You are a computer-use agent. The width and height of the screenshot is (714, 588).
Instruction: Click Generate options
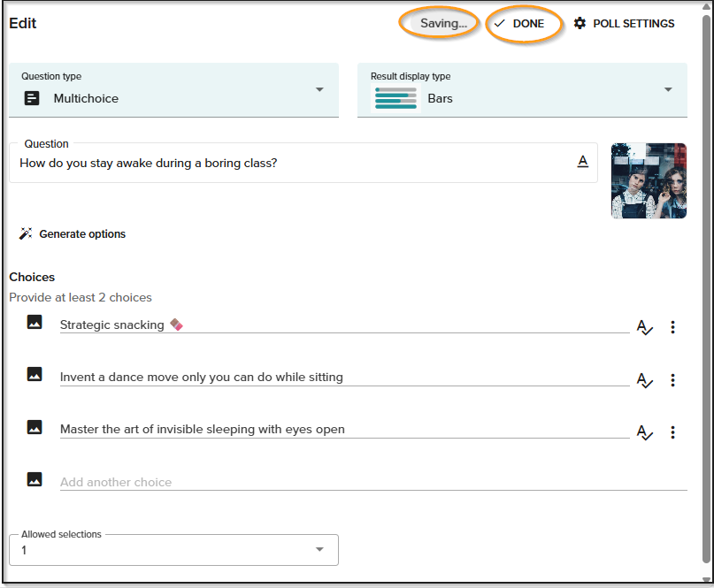click(73, 234)
